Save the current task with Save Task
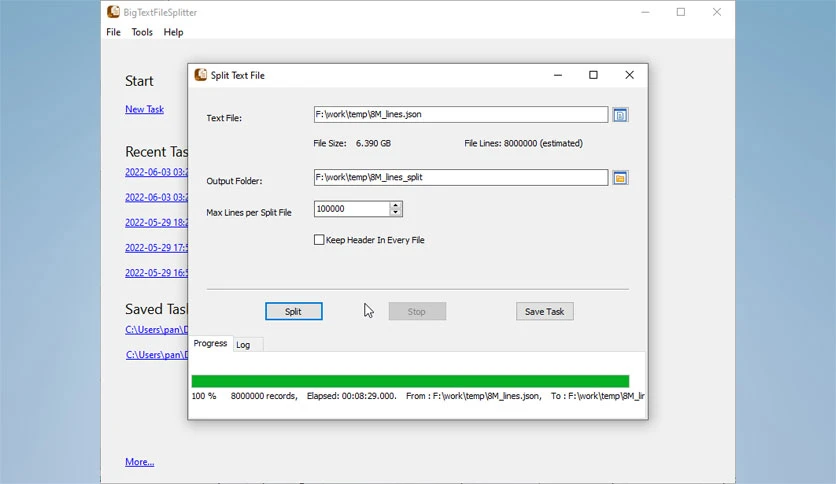The image size is (836, 484). coord(544,311)
